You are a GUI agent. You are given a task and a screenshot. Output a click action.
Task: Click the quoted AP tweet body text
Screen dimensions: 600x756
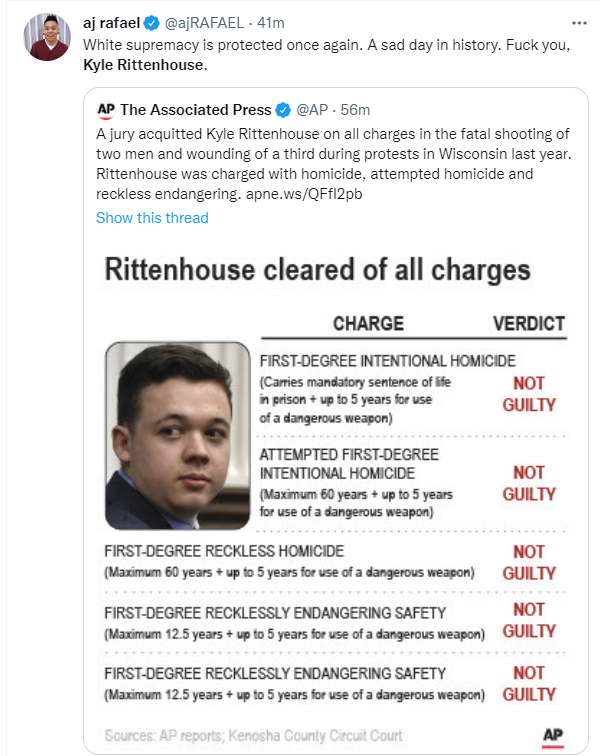[334, 164]
